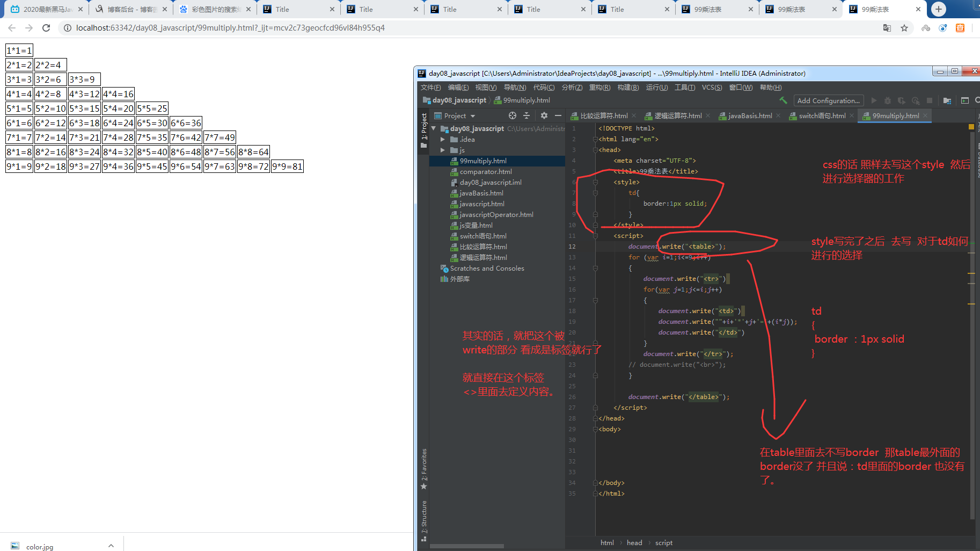Click the Profiler run icon in IntelliJ toolbar
The height and width of the screenshot is (551, 980).
pyautogui.click(x=916, y=100)
